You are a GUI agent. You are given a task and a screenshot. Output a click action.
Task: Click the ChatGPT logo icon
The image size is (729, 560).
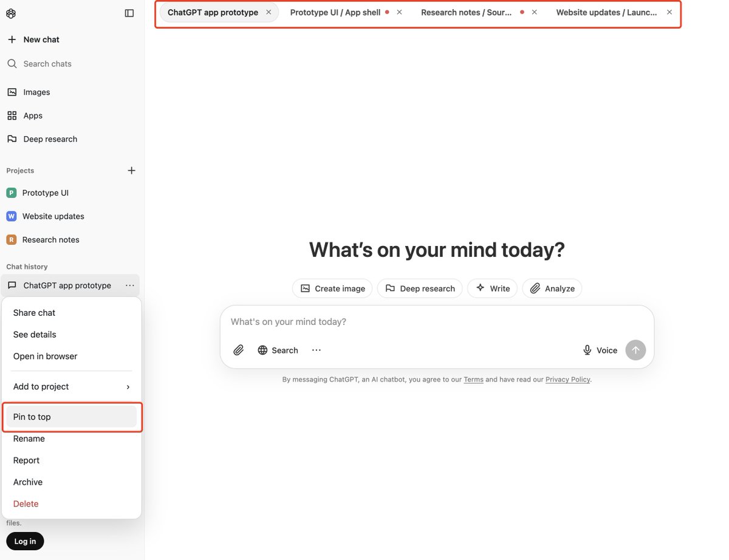12,13
